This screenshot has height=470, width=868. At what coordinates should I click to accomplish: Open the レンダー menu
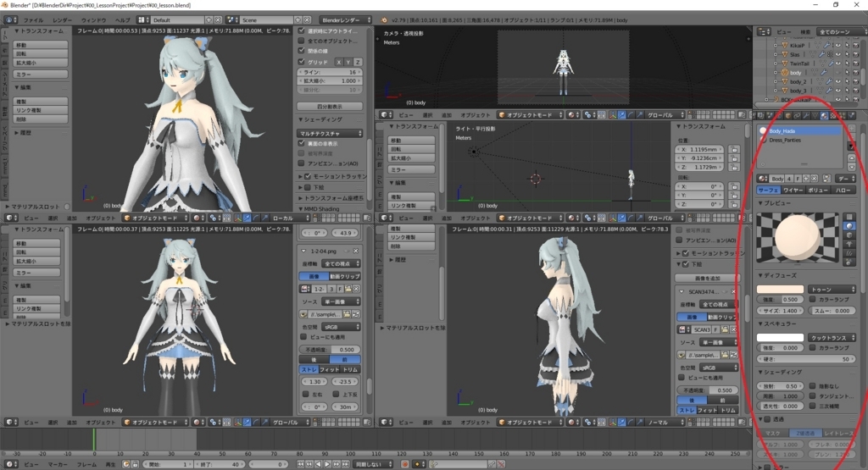pos(63,20)
